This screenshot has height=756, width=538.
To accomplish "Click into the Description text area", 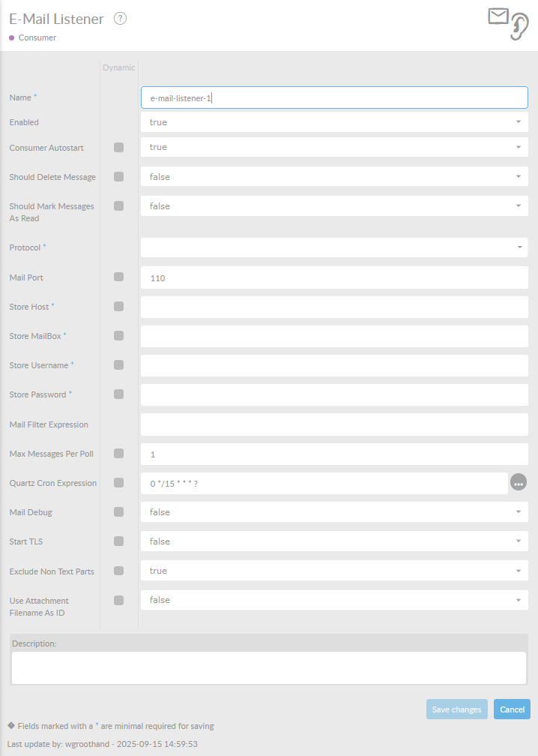I will (269, 667).
